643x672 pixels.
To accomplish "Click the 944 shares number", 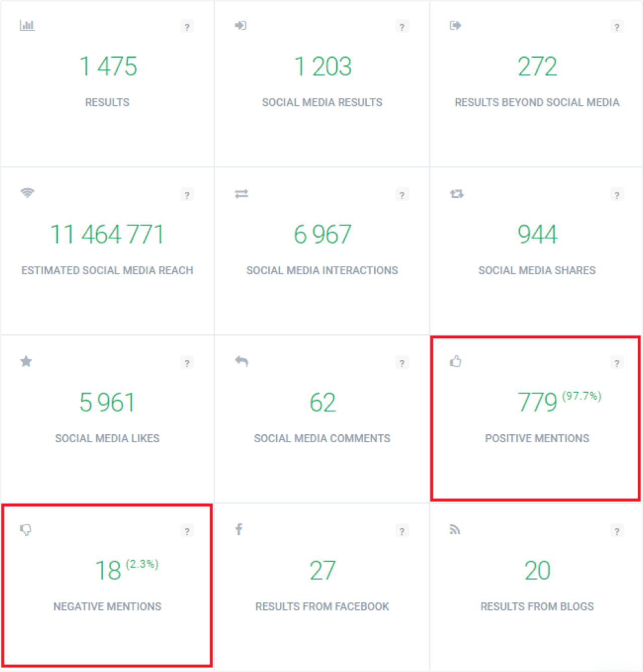I will pyautogui.click(x=538, y=234).
